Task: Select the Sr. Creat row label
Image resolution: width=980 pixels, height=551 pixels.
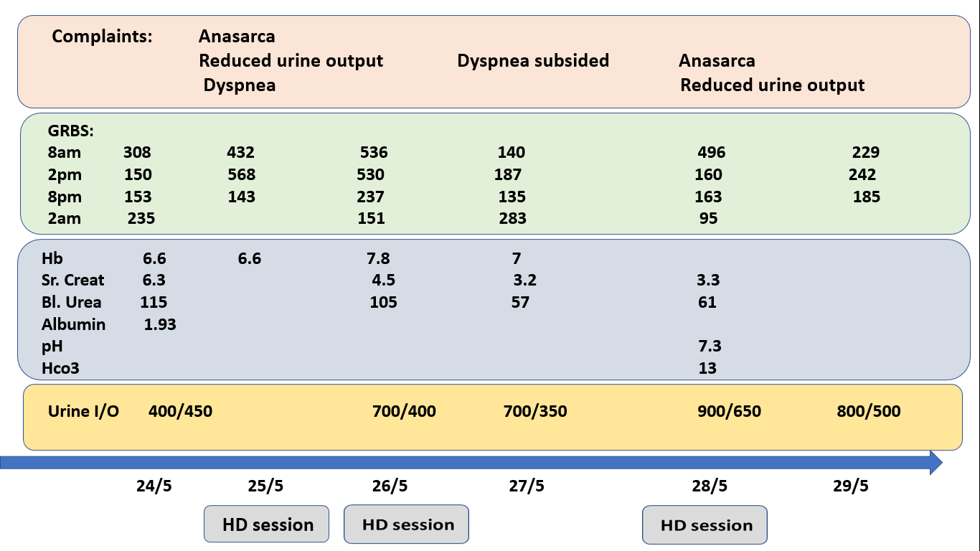Action: tap(72, 281)
